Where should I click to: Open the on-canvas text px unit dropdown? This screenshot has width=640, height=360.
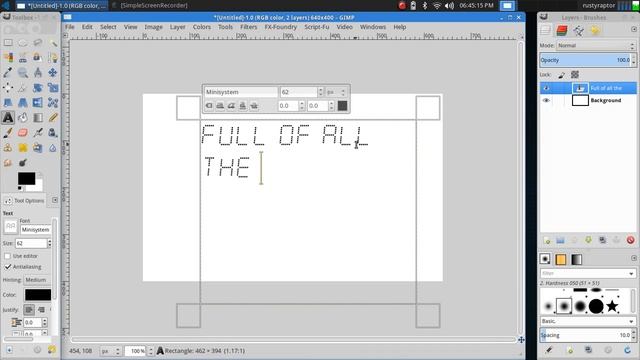click(336, 92)
